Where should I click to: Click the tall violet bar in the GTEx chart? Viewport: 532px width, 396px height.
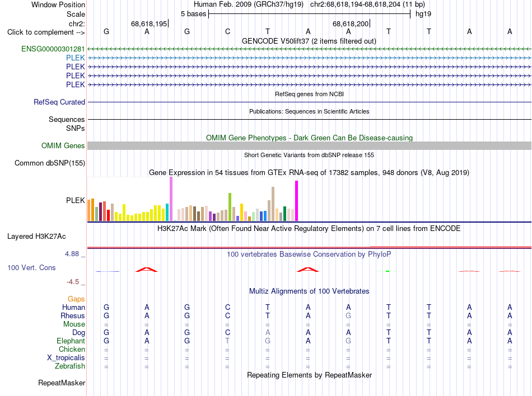(171, 199)
